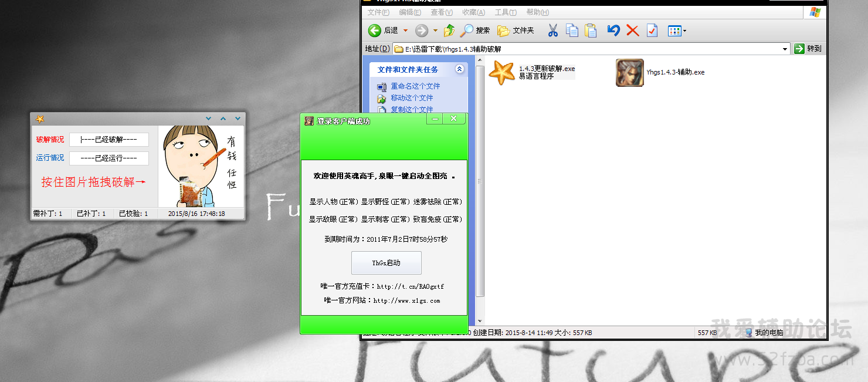The height and width of the screenshot is (382, 868).
Task: Click the Copy icon in the toolbar
Action: coord(572,31)
